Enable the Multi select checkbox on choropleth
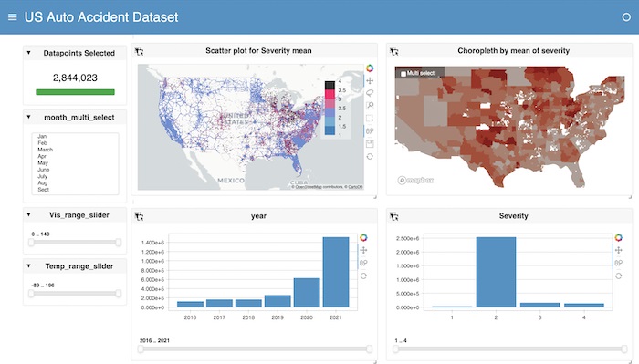The width and height of the screenshot is (639, 364). 403,74
